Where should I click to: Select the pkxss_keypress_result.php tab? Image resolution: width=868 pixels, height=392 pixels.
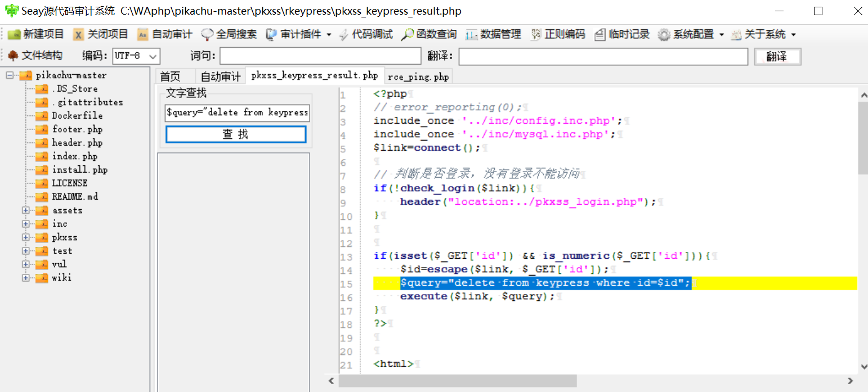(315, 75)
